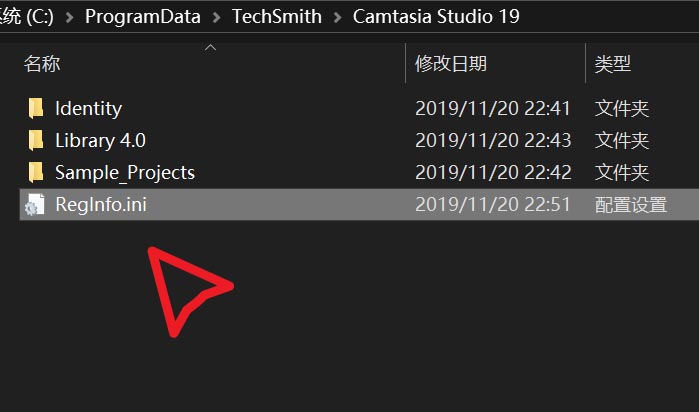Sort files by the 名称 column header
The width and height of the screenshot is (699, 412).
[x=42, y=64]
